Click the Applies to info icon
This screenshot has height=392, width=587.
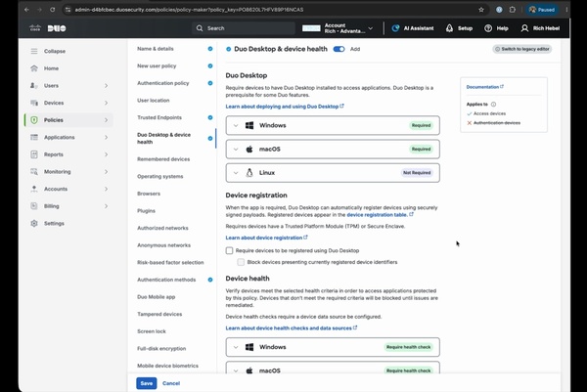[x=493, y=105]
